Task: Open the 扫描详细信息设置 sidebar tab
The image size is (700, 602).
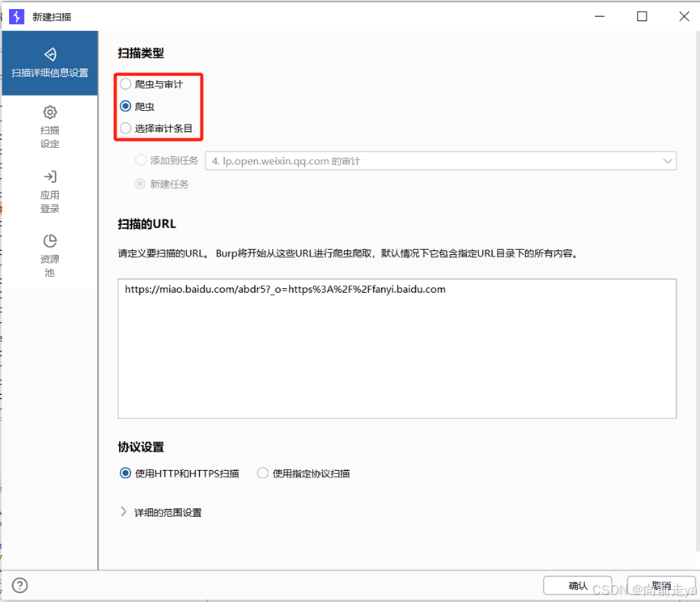Action: point(49,63)
